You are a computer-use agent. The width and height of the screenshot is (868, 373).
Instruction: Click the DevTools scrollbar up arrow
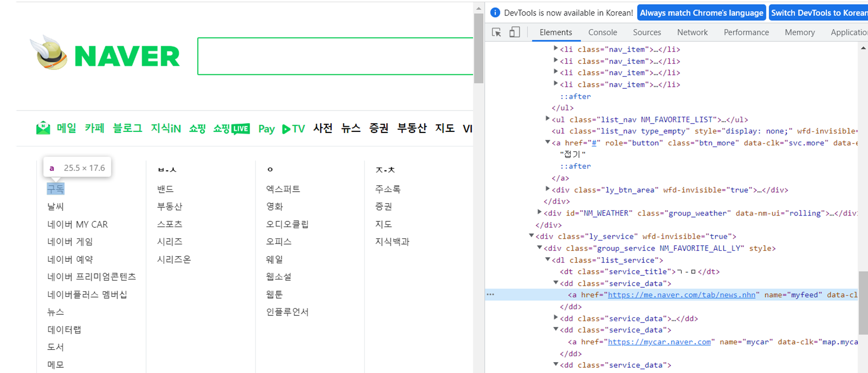[x=863, y=48]
